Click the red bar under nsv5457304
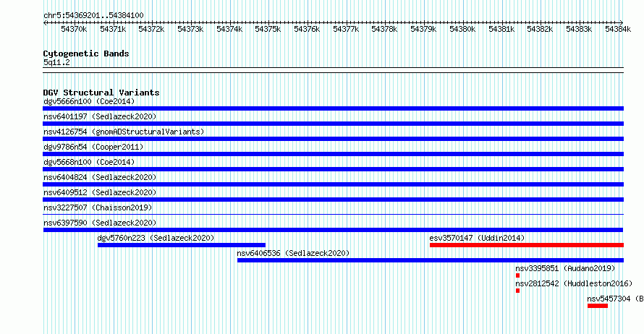The height and width of the screenshot is (334, 644). coord(598,306)
